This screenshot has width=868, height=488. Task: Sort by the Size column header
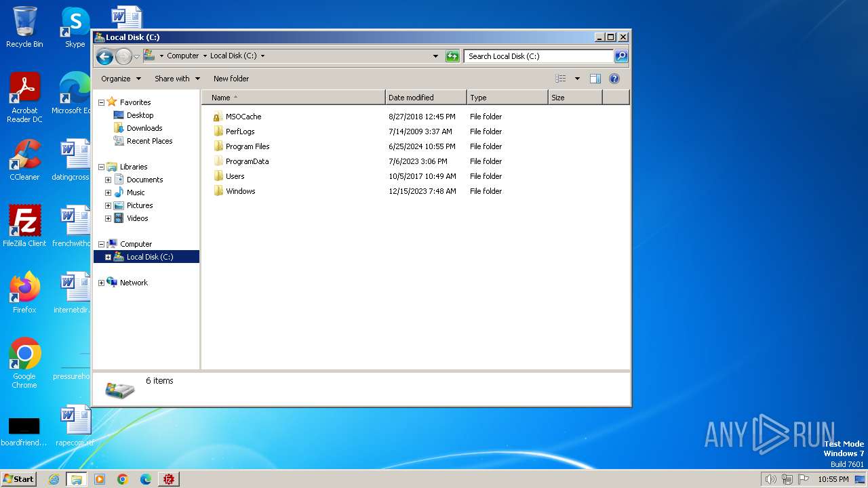tap(575, 98)
